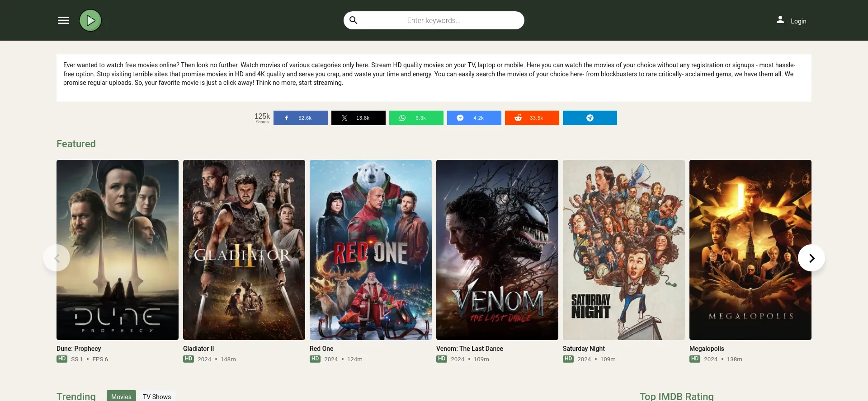
Task: Click HD badge under Saturday Night
Action: pyautogui.click(x=568, y=359)
